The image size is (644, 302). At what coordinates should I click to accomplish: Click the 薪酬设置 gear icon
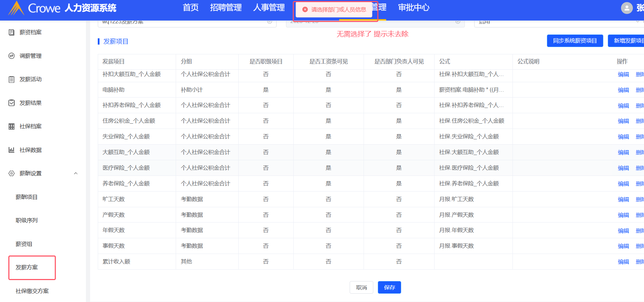(x=11, y=173)
